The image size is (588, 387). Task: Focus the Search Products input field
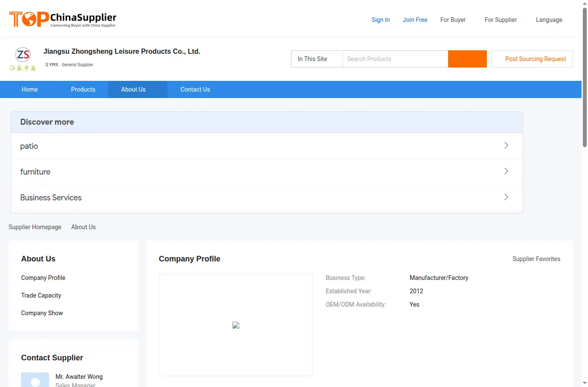[395, 59]
